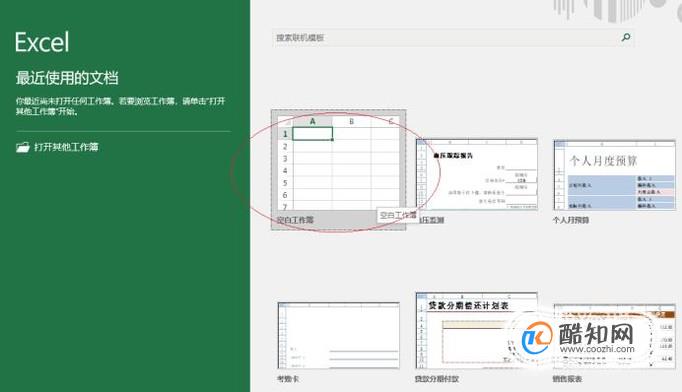The width and height of the screenshot is (682, 392).
Task: Click the 最近使用的文档 heading
Action: pyautogui.click(x=67, y=78)
